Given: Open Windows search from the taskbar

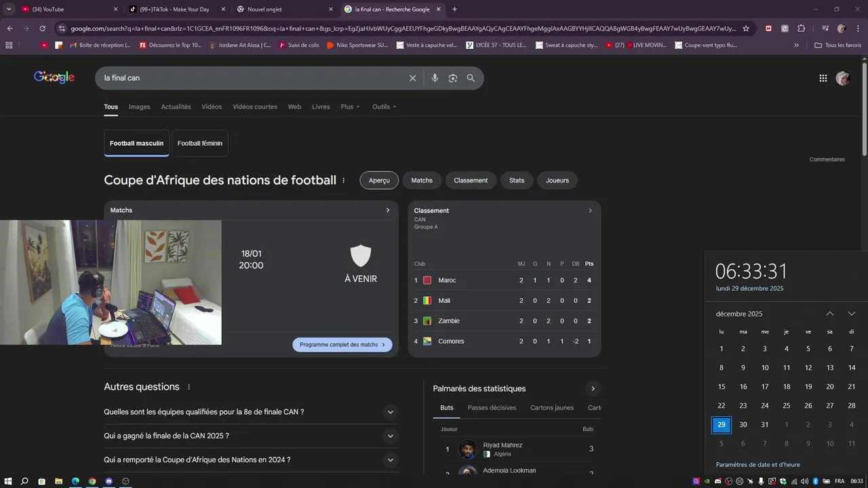Looking at the screenshot, I should (24, 481).
